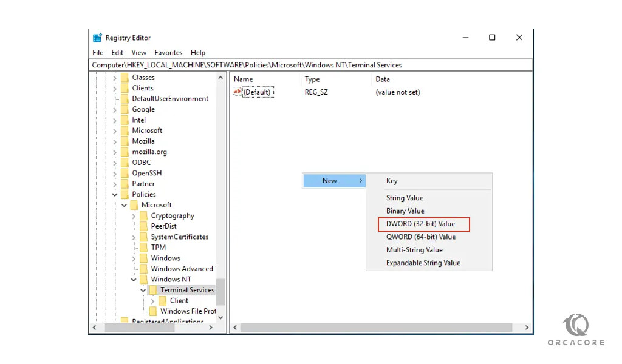Expand the Google tree node

click(x=115, y=110)
